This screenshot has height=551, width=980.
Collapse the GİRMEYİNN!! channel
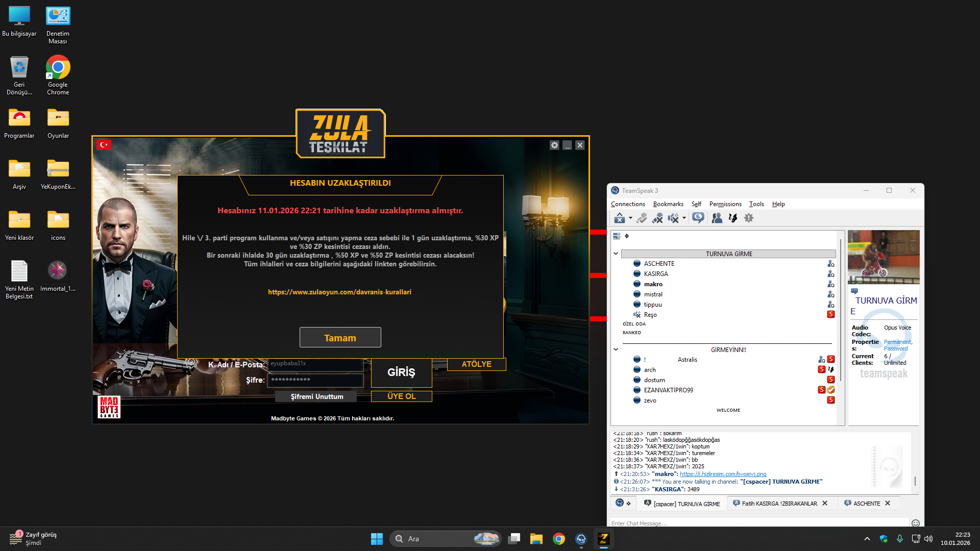[x=616, y=349]
